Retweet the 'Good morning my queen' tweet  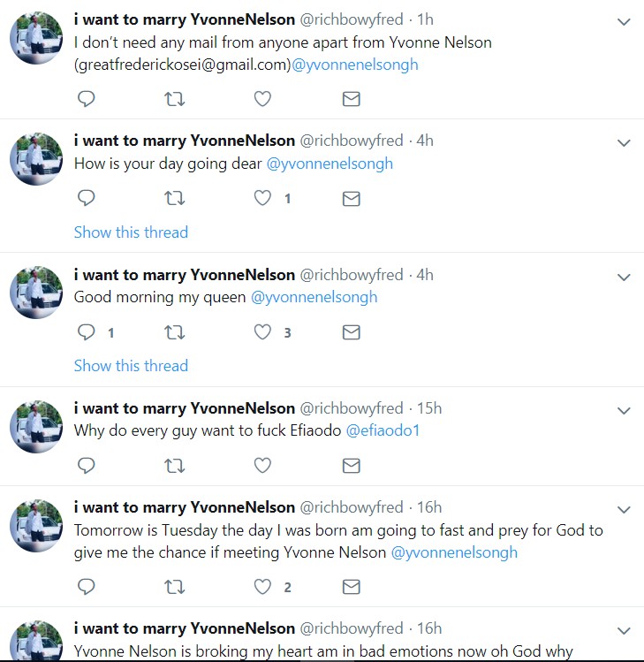[x=174, y=332]
